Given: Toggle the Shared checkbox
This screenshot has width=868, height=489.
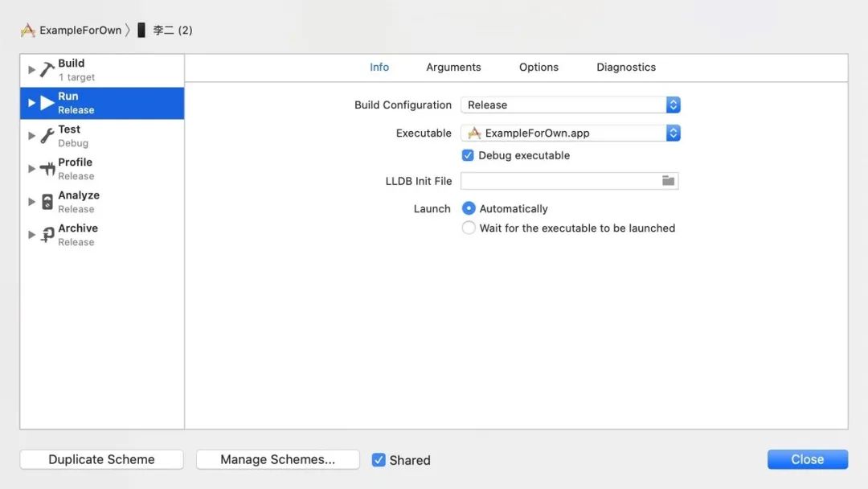Looking at the screenshot, I should [x=379, y=460].
